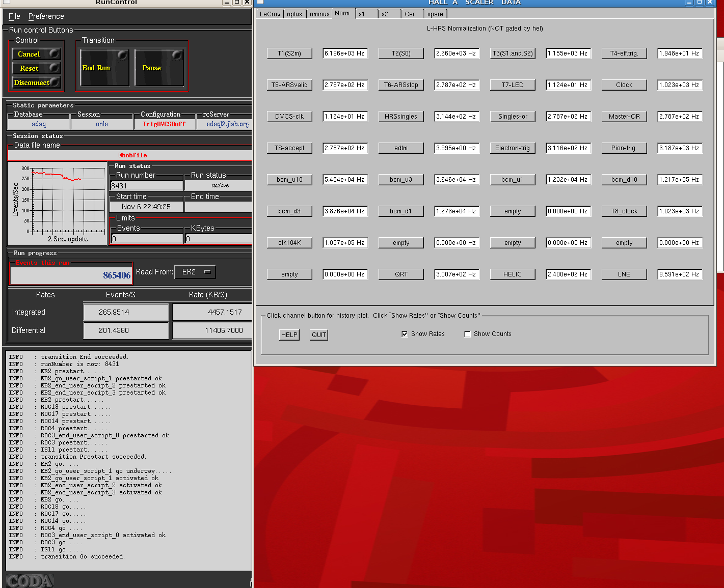This screenshot has width=724, height=588.
Task: Click the bcm_u3 channel button
Action: (x=401, y=180)
